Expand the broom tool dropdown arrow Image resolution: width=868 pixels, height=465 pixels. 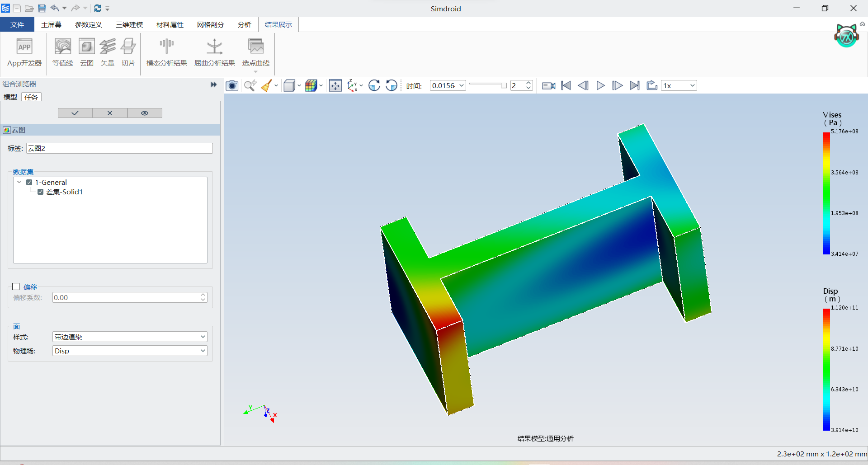coord(276,85)
